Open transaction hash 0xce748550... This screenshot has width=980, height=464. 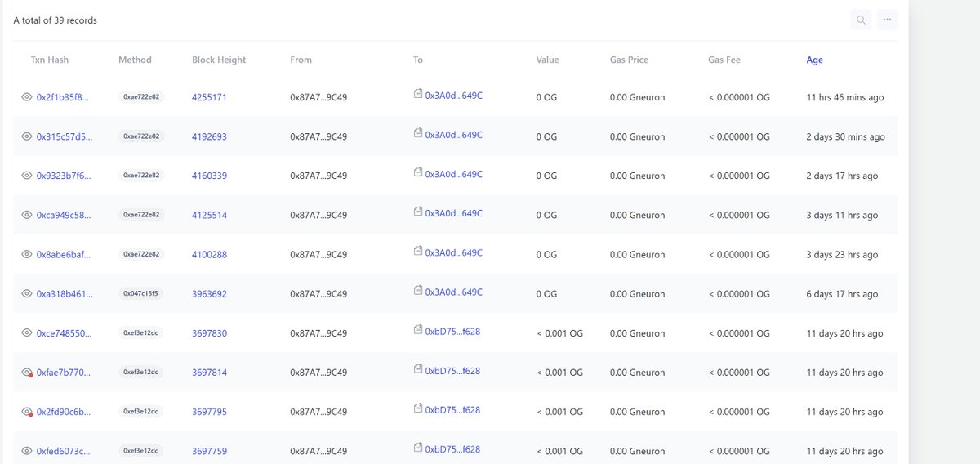click(65, 333)
